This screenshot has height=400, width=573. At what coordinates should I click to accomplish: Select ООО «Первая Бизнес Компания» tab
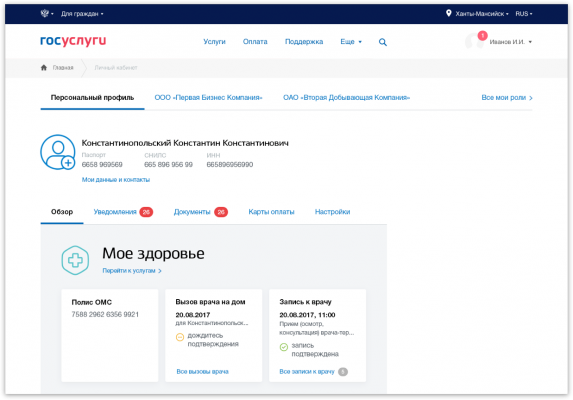pyautogui.click(x=208, y=98)
